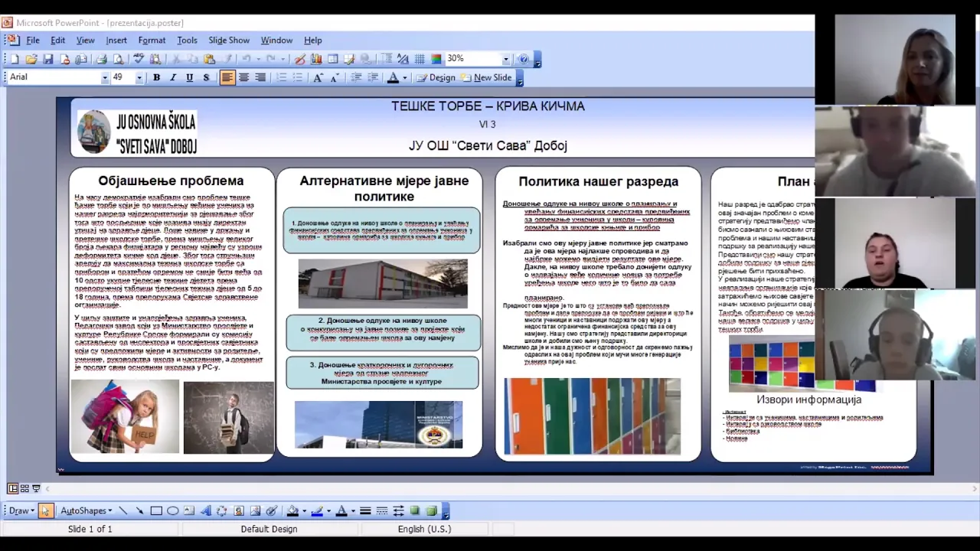
Task: Insert a picture from file
Action: [x=255, y=510]
